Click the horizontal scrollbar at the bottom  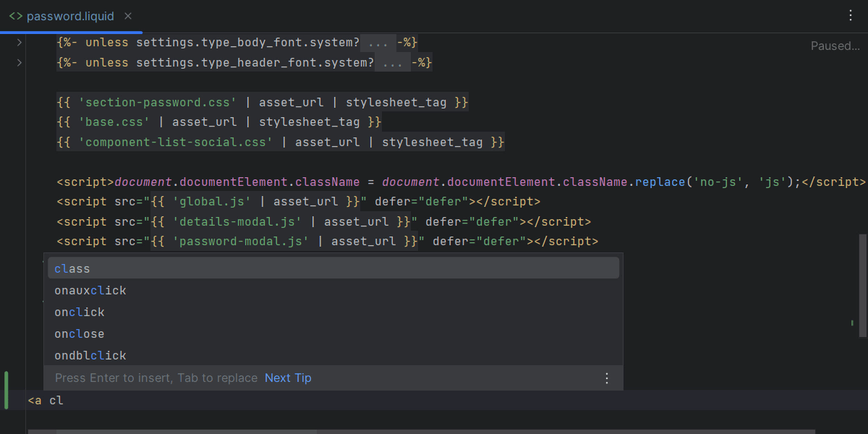187,431
